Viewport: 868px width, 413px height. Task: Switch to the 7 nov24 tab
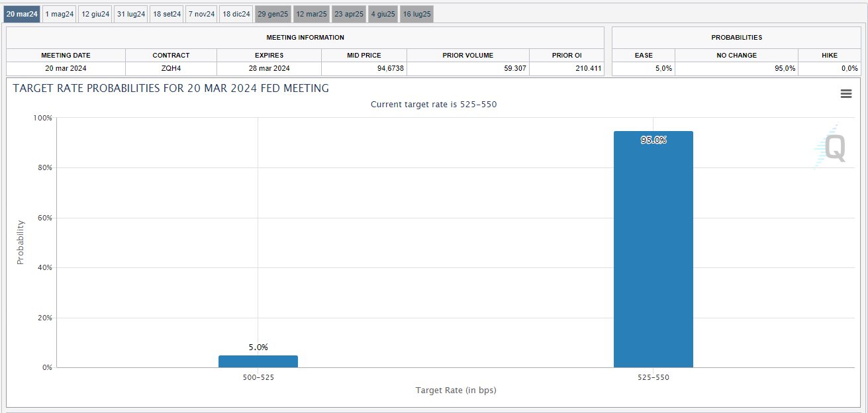click(201, 14)
